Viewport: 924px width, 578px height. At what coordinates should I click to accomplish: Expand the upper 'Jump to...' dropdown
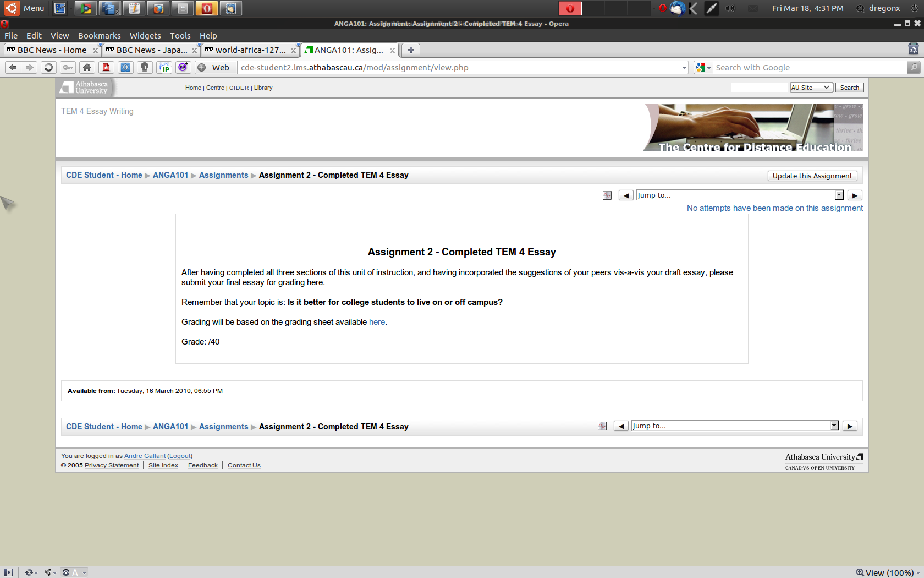(x=839, y=195)
